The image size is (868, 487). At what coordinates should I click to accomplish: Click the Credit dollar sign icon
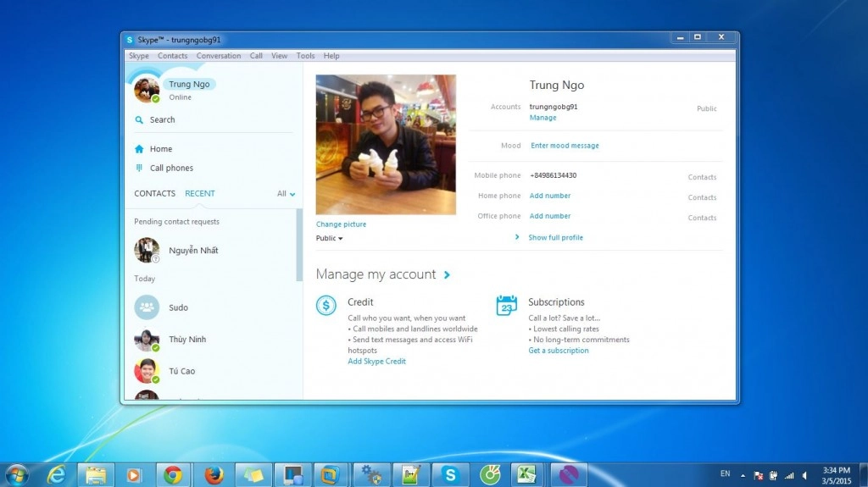[x=326, y=305]
